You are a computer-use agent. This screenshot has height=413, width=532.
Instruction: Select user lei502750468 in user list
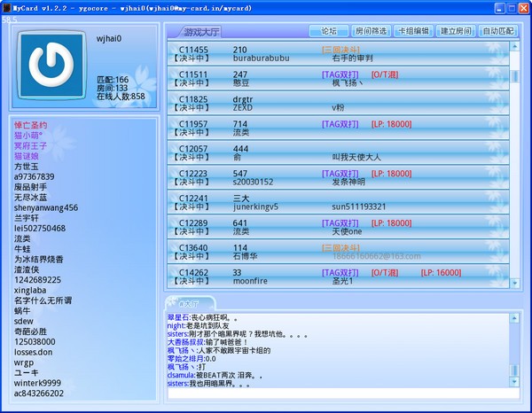40,228
